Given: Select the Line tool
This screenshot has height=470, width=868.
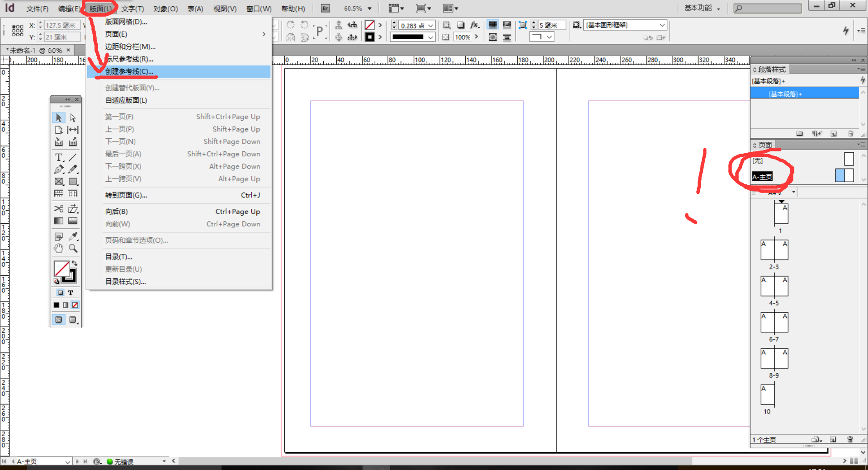Looking at the screenshot, I should 73,157.
